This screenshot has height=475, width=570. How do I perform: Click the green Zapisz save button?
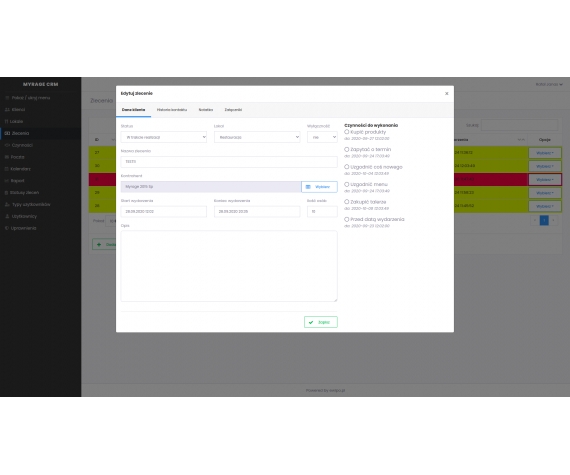coord(321,322)
